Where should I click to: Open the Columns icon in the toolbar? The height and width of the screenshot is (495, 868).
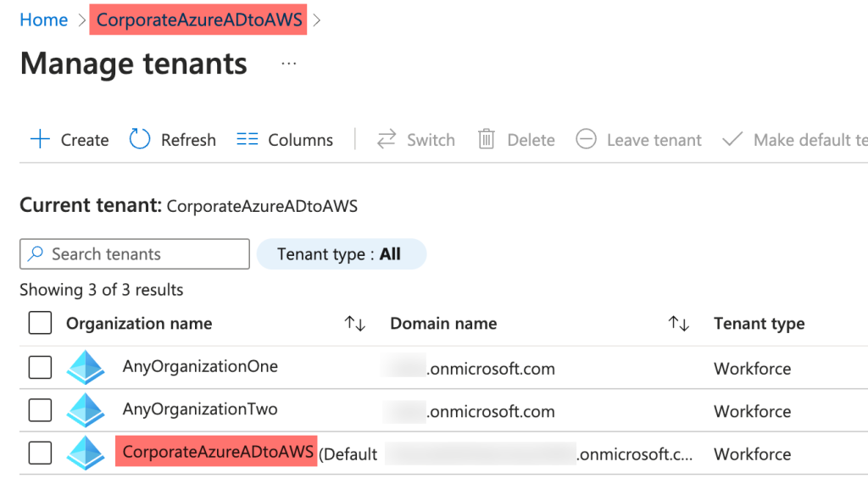(x=246, y=139)
